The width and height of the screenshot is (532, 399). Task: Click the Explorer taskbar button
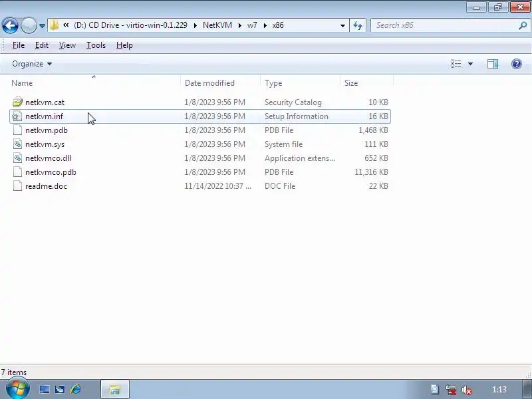pyautogui.click(x=115, y=389)
